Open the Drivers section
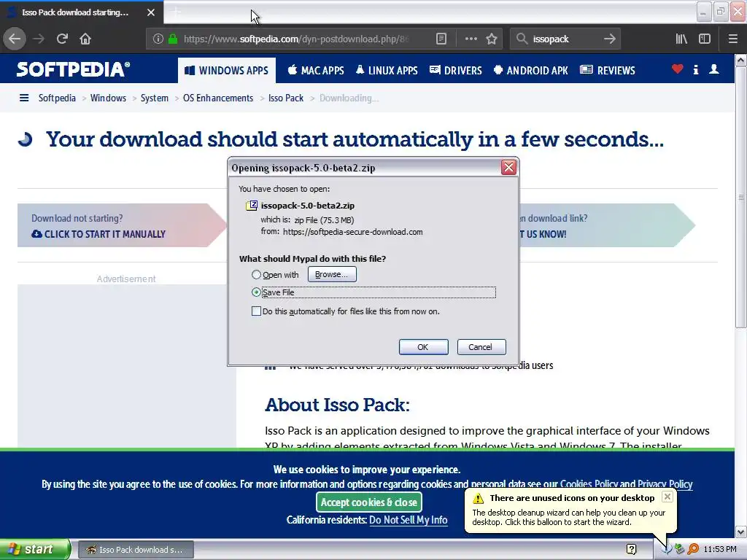Viewport: 747px width, 560px height. [455, 71]
